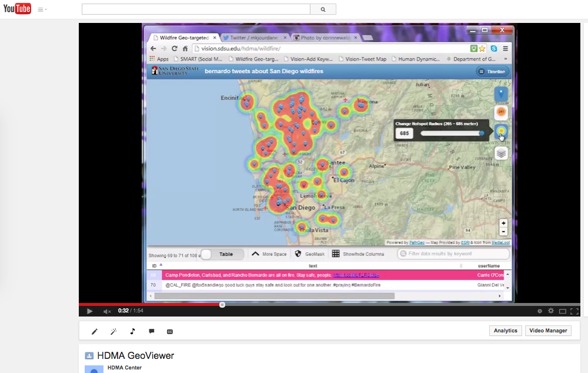Click the vision.sdsu.edu address bar

click(330, 48)
